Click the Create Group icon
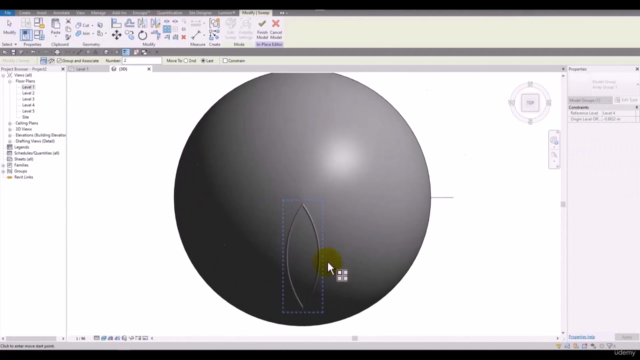The width and height of the screenshot is (640, 360). point(214,23)
